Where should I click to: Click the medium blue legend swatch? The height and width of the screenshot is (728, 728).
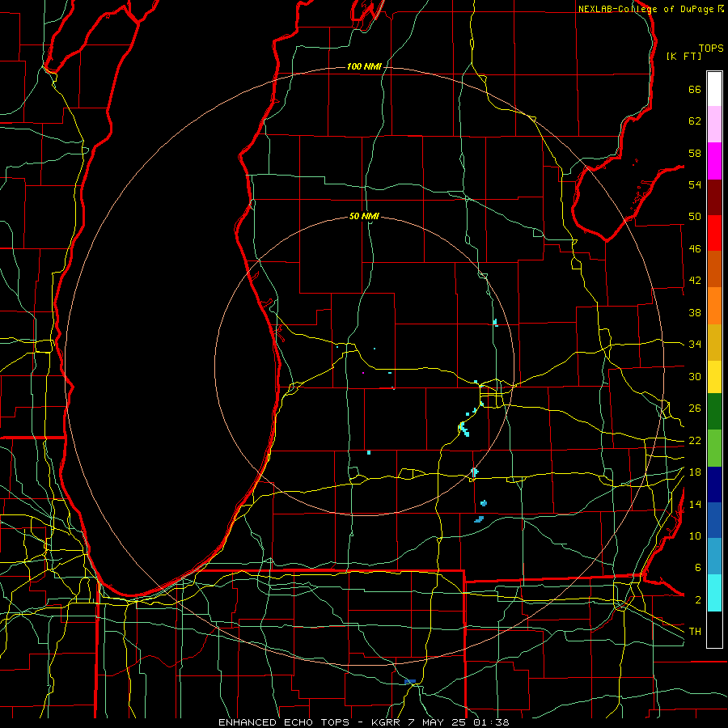[714, 520]
